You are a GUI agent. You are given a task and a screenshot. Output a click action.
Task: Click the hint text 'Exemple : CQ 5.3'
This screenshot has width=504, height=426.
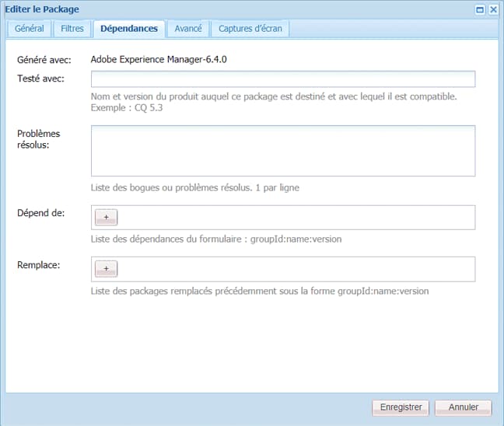pyautogui.click(x=127, y=107)
